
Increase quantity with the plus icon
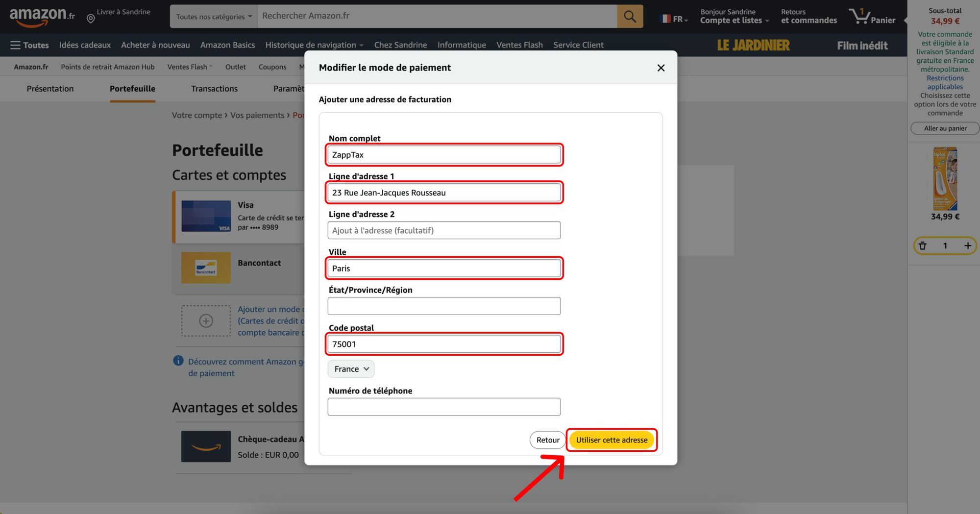pyautogui.click(x=968, y=246)
